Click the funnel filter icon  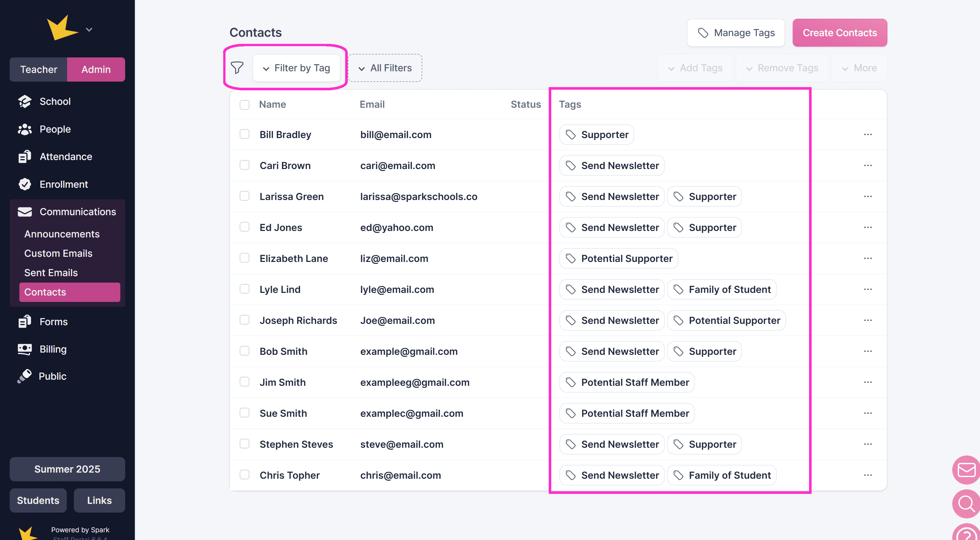point(237,68)
